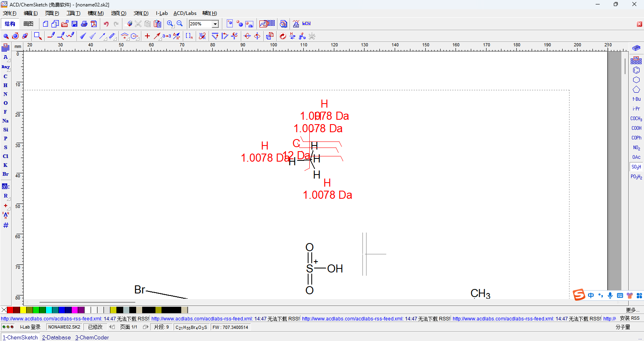Pick the red plus reaction sign tool
Viewport: 644px width, 341px height.
147,36
